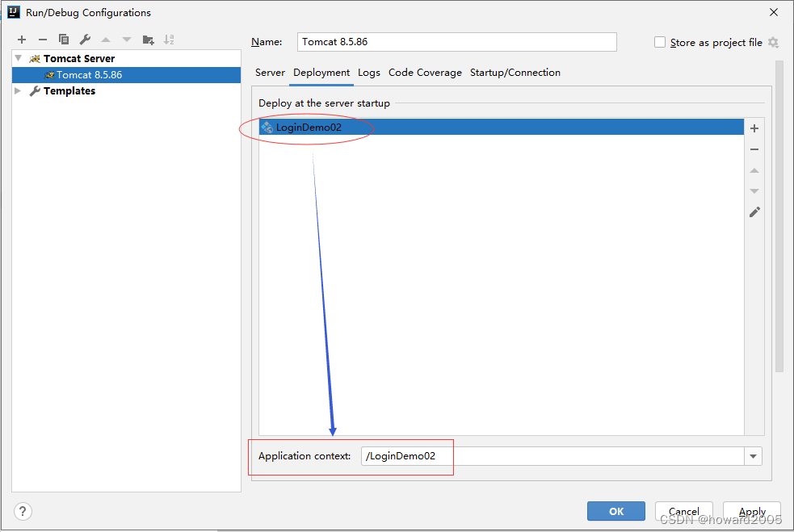This screenshot has height=532, width=794.
Task: Open the project file storage gear settings
Action: (x=773, y=43)
